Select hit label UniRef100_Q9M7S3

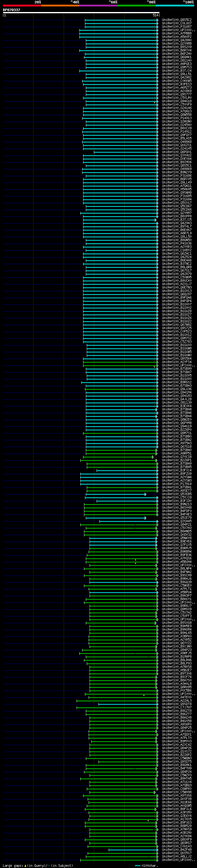pos(177,67)
